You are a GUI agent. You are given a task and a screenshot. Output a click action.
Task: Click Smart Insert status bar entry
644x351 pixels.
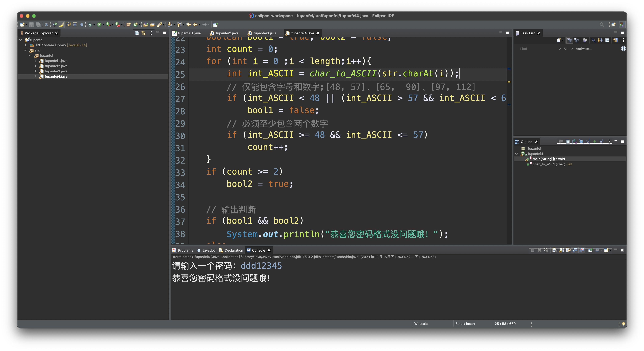click(x=465, y=324)
